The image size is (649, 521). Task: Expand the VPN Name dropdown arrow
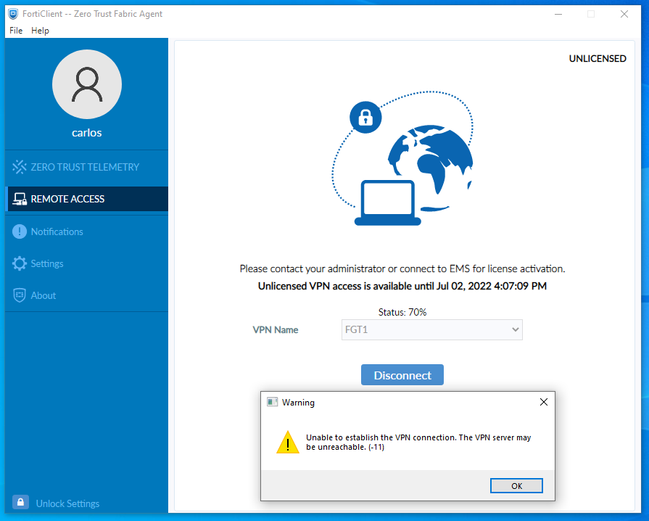pos(515,330)
